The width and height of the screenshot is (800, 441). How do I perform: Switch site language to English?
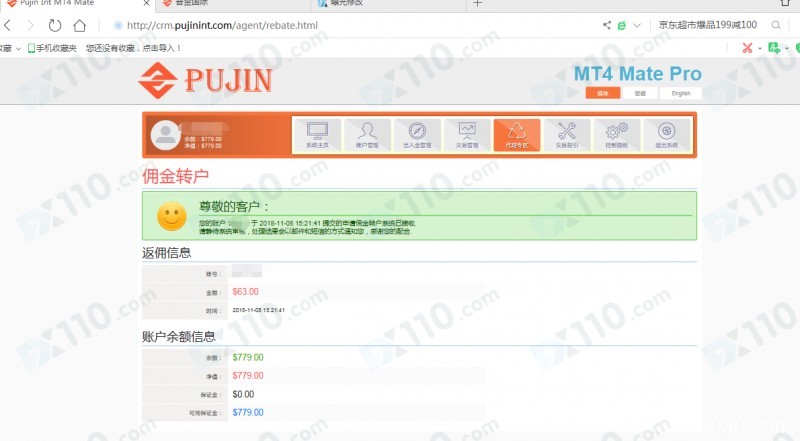click(x=681, y=93)
